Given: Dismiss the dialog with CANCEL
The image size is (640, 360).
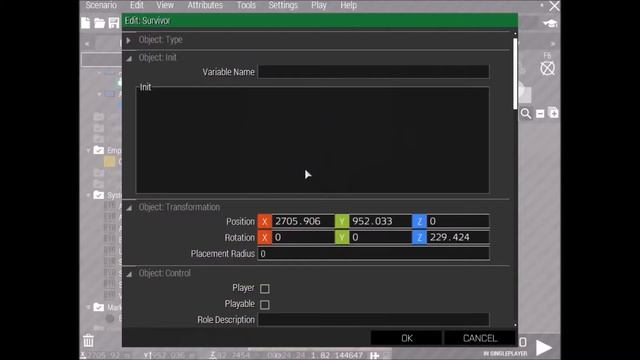Looking at the screenshot, I should pyautogui.click(x=480, y=338).
